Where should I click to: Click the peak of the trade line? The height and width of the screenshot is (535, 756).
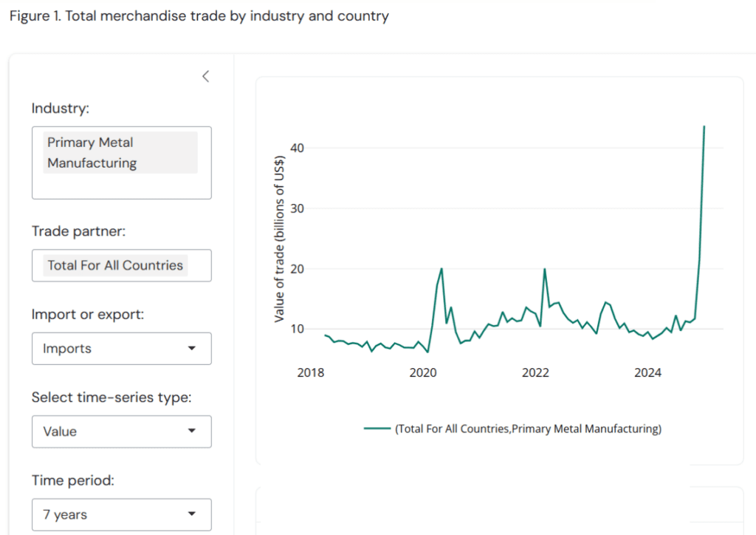704,127
